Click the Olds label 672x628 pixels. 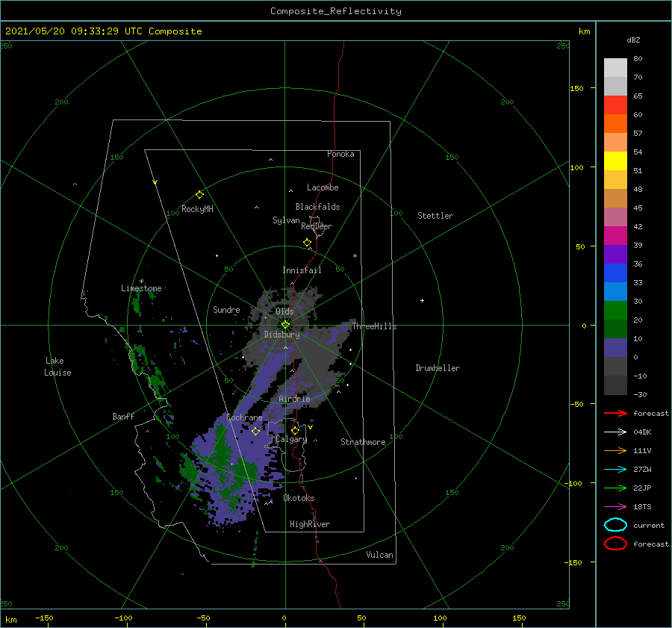pyautogui.click(x=284, y=311)
